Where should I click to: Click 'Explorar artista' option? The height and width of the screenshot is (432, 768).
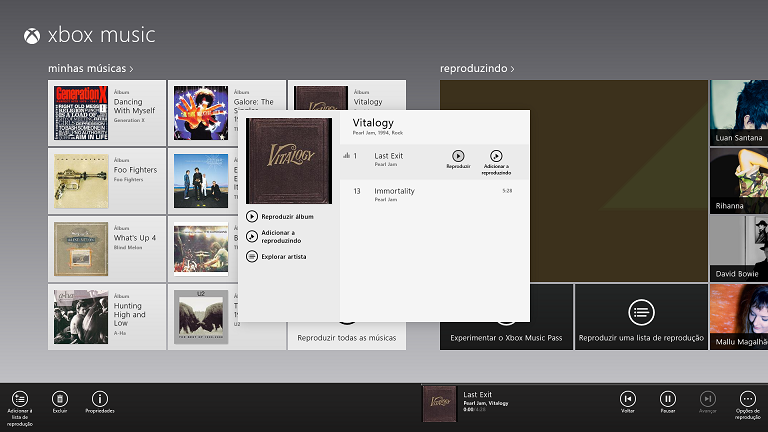tap(276, 257)
